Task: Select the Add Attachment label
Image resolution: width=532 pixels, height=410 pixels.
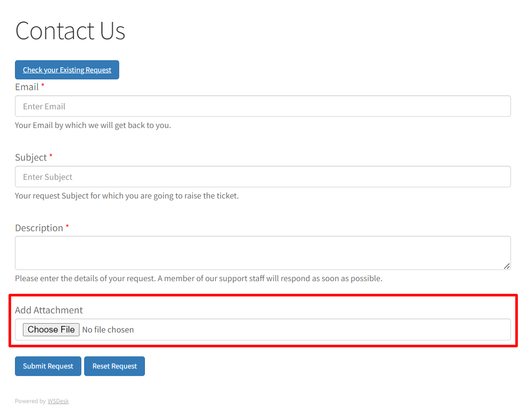Action: pyautogui.click(x=49, y=310)
